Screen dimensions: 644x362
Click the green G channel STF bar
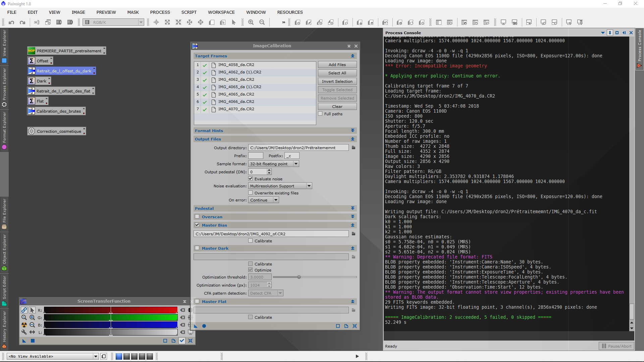[x=111, y=317]
